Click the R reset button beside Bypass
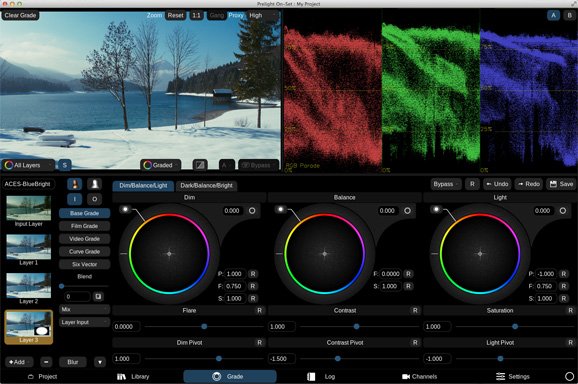Screen dimensions: 578x384 click(472, 184)
